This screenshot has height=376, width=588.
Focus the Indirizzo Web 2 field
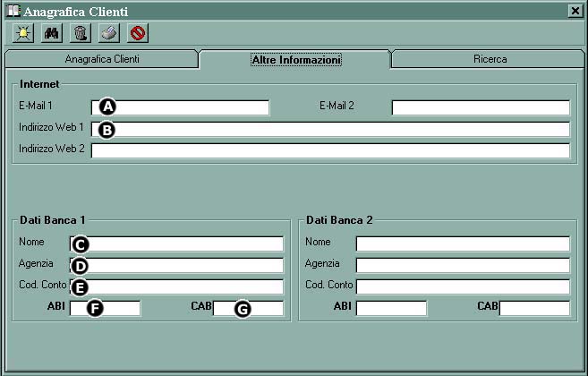(330, 150)
